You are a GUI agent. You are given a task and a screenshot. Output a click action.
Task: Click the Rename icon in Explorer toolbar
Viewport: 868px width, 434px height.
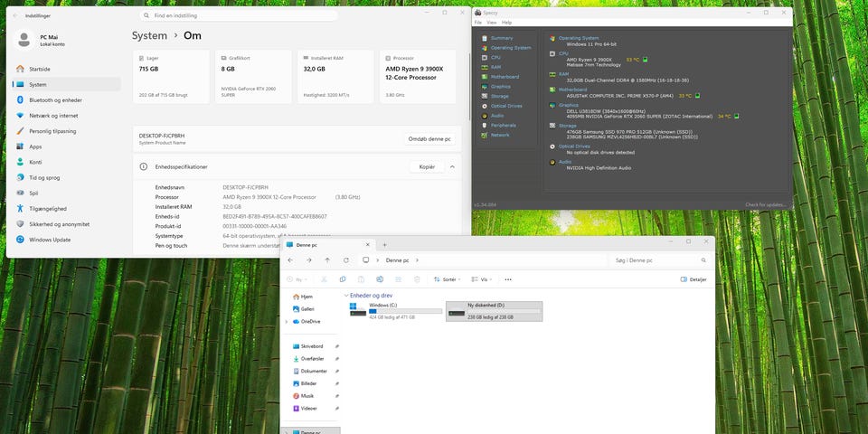point(380,279)
